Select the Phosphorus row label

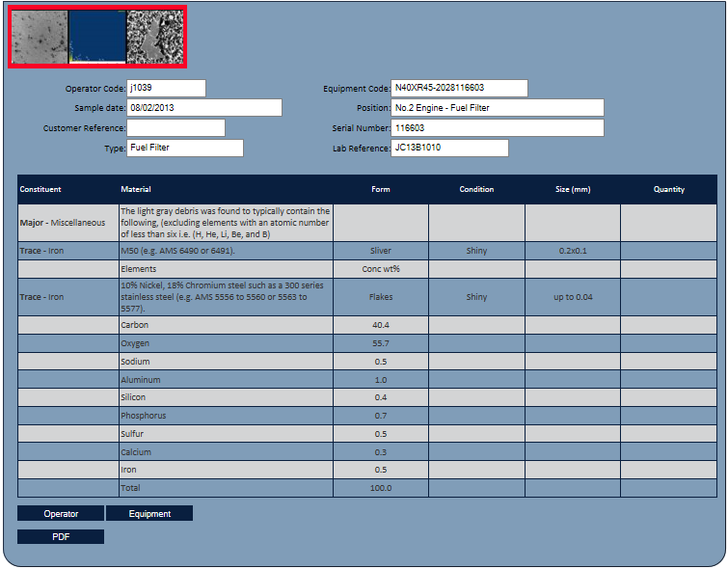tap(226, 416)
